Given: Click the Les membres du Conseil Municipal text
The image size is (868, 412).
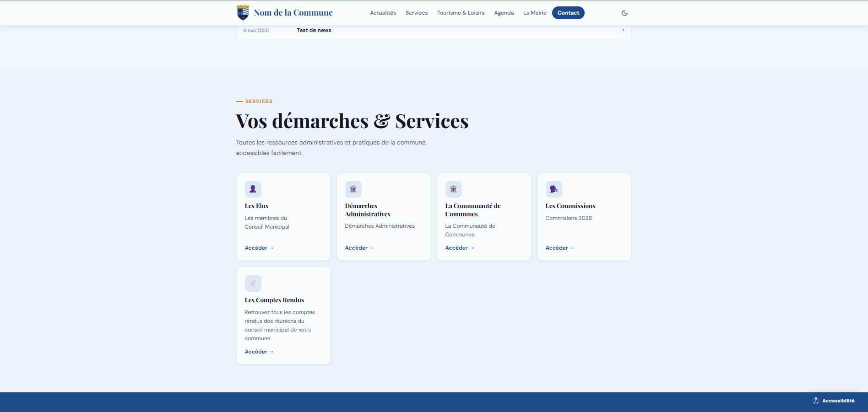Looking at the screenshot, I should click(267, 222).
